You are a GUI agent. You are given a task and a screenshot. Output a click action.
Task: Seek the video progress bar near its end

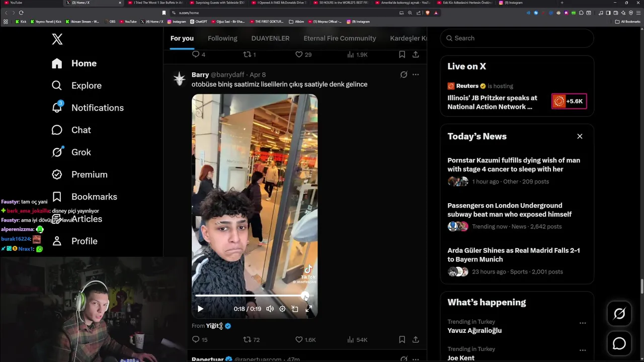click(x=305, y=296)
